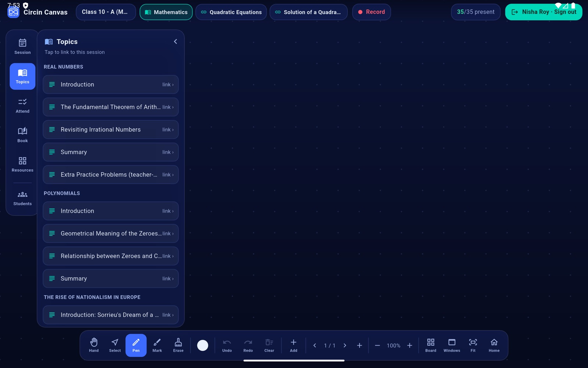
Task: Add a new page after 1 / 1
Action: point(359,345)
